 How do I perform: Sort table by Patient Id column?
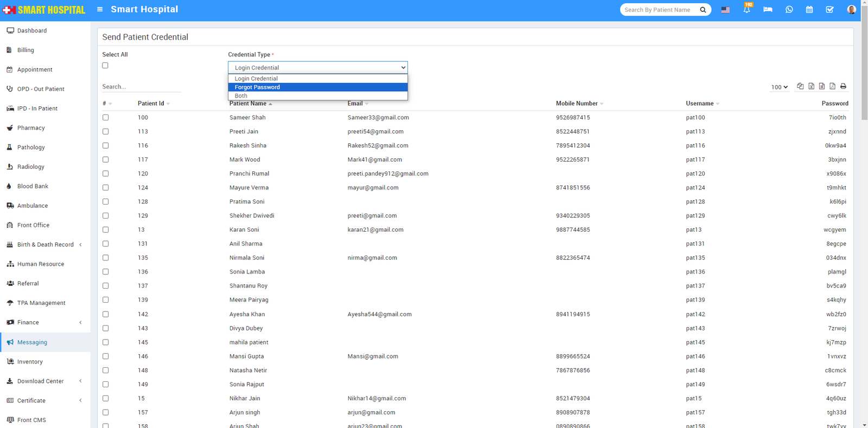pyautogui.click(x=151, y=104)
